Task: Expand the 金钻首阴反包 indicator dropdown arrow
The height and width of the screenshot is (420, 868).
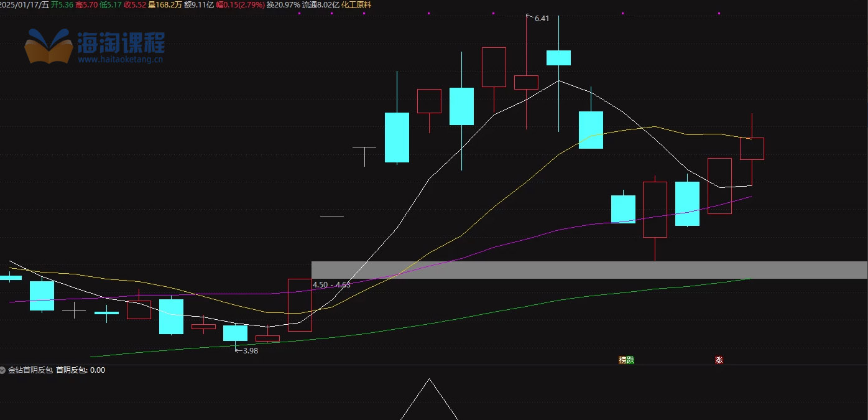Action: click(x=4, y=370)
